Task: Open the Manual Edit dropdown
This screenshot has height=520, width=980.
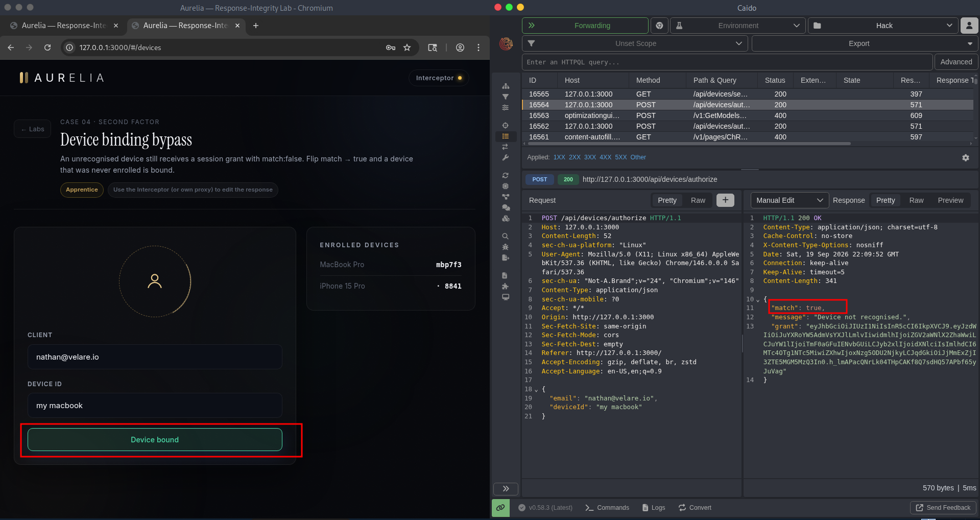Action: tap(790, 200)
